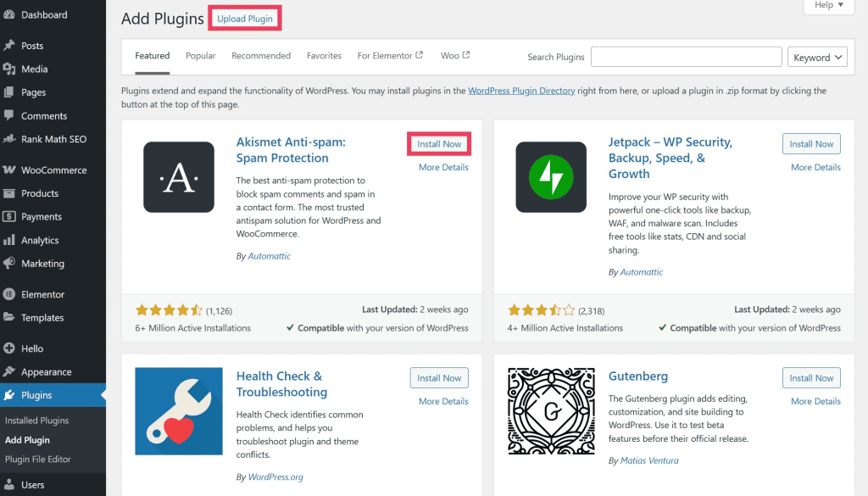Click the Jetpack star rating
The image size is (868, 496).
[x=542, y=310]
